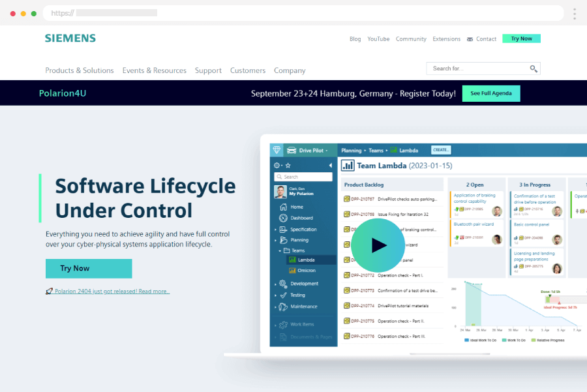The width and height of the screenshot is (587, 392).
Task: Click the See Full Agenda button
Action: [491, 93]
